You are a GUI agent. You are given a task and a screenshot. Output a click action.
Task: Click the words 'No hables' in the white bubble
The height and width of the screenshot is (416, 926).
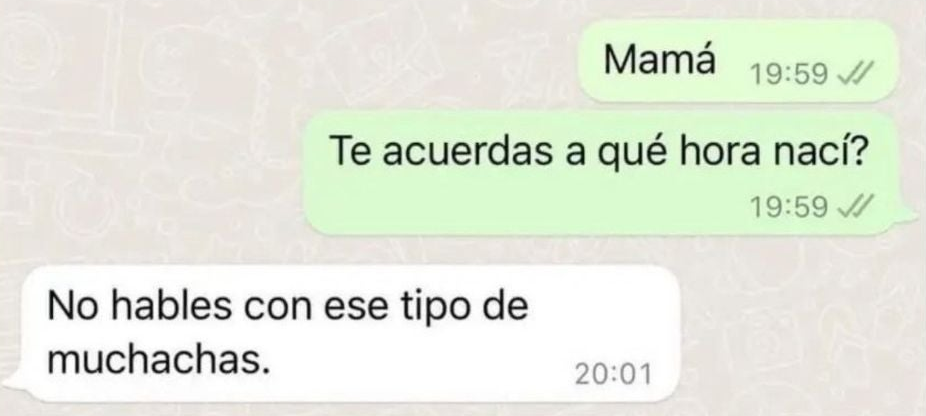point(141,306)
